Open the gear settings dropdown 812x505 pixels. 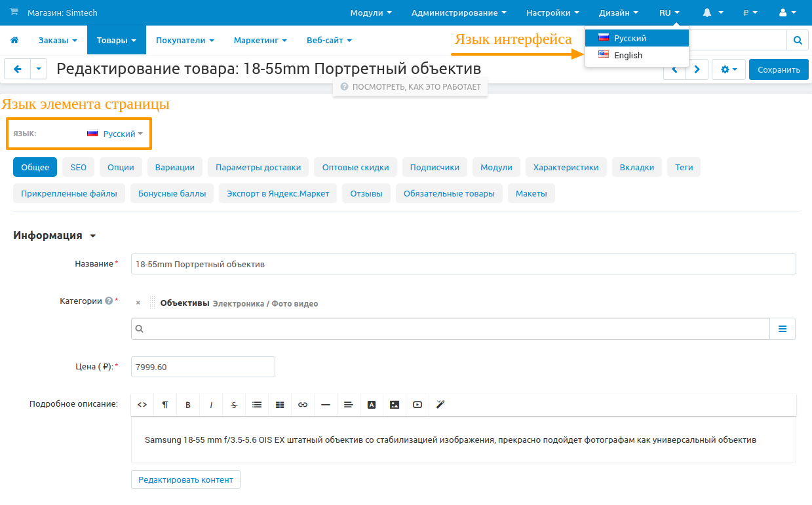[x=729, y=69]
